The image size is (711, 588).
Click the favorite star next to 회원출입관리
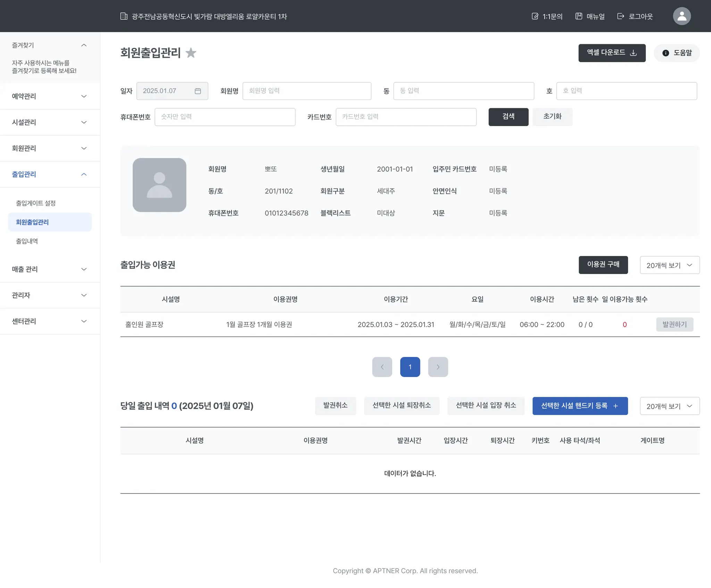pyautogui.click(x=191, y=53)
